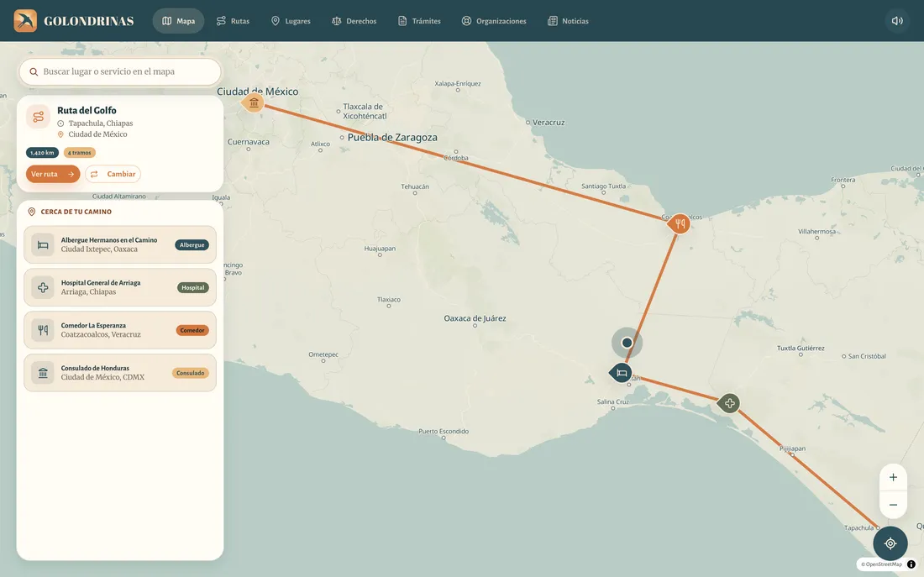
Task: Click the fork-knife icon in Comedor card
Action: pos(43,330)
